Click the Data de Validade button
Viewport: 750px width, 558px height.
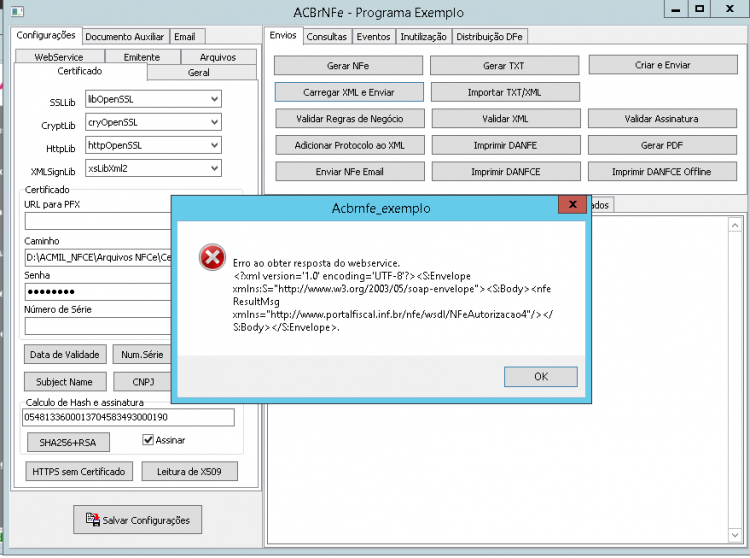[65, 354]
